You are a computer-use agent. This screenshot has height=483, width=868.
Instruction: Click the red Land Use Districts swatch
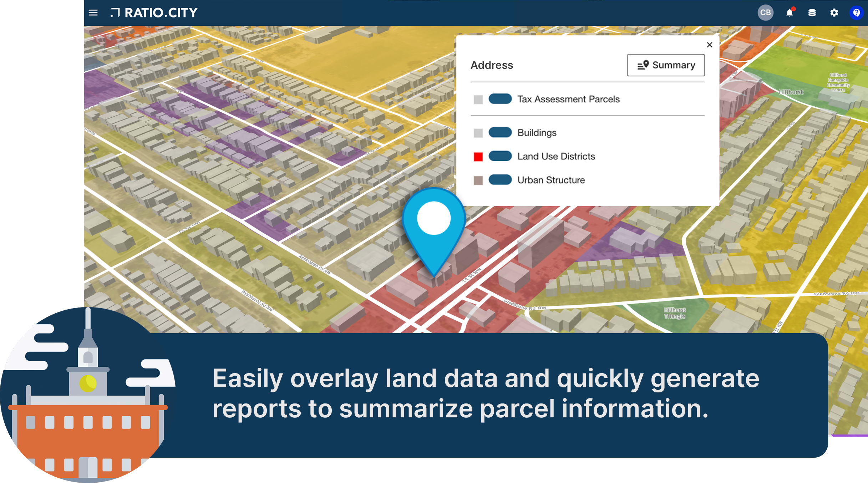point(478,157)
